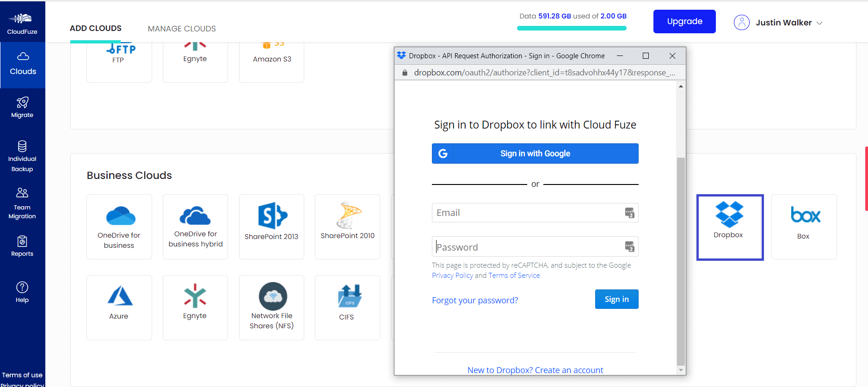Expand the Justin Walker account dropdown
The height and width of the screenshot is (387, 868).
pos(819,23)
